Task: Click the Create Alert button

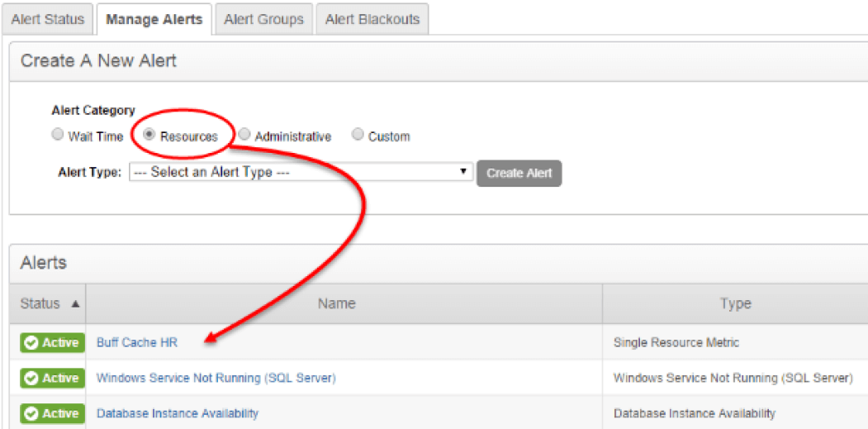Action: click(519, 173)
